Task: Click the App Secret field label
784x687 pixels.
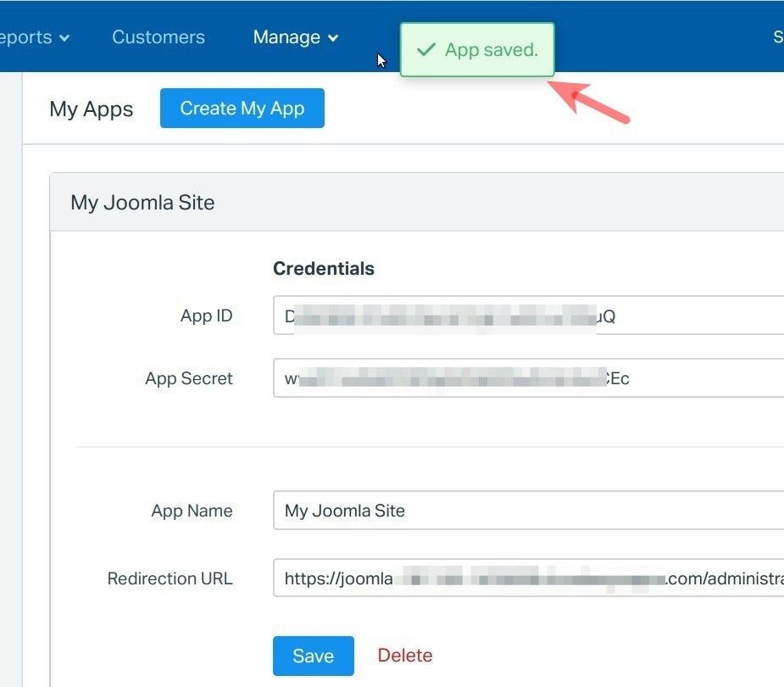Action: coord(189,378)
